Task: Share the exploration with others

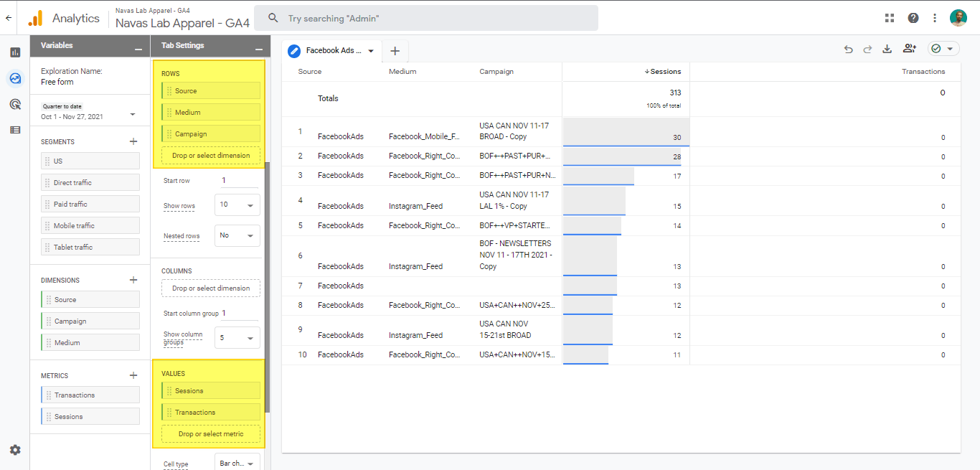Action: [x=910, y=49]
